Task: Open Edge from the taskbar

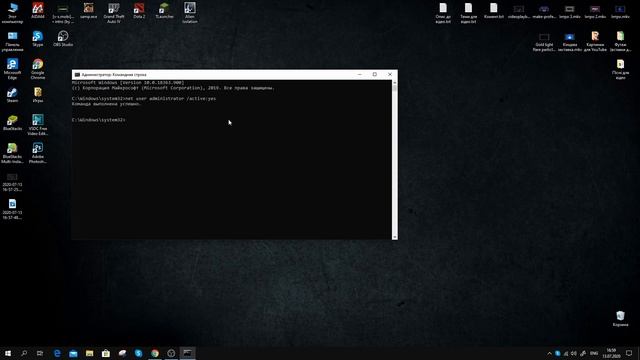Action: pos(57,353)
